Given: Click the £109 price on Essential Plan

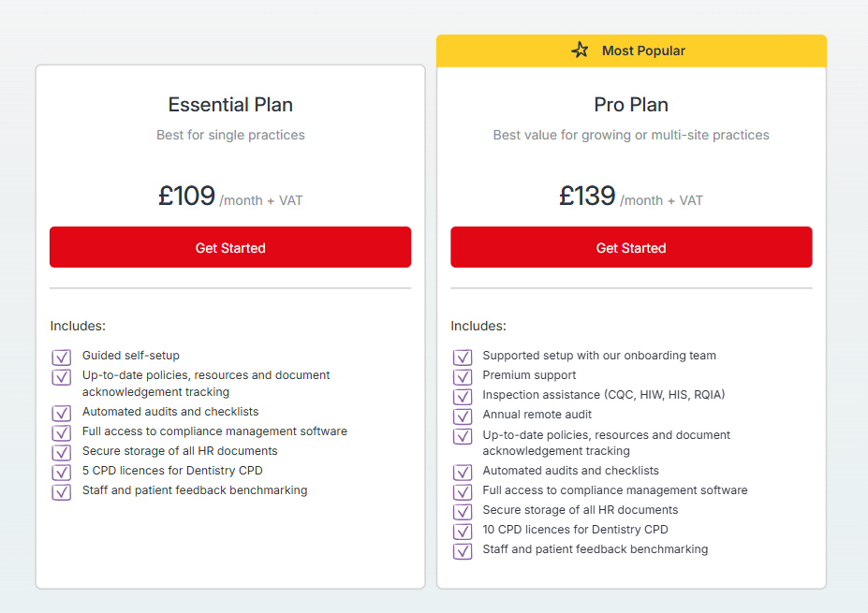Looking at the screenshot, I should click(186, 196).
